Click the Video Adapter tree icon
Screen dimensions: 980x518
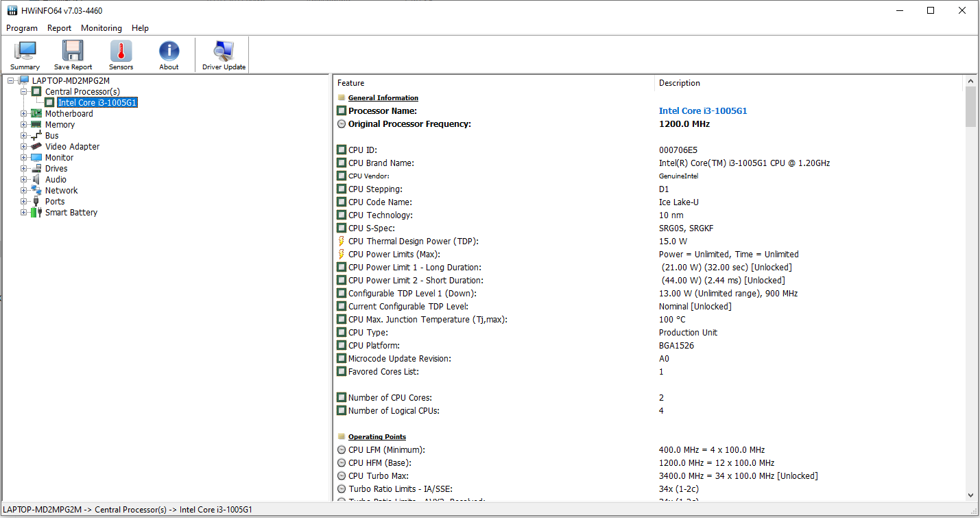pos(36,147)
